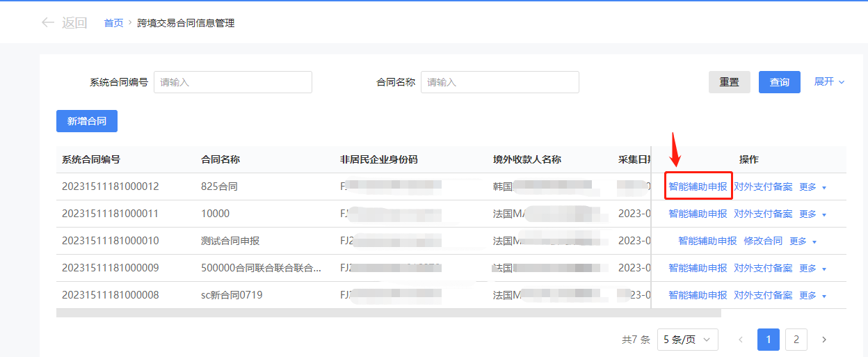Click the table's horizontal scrollbar

[x=388, y=313]
